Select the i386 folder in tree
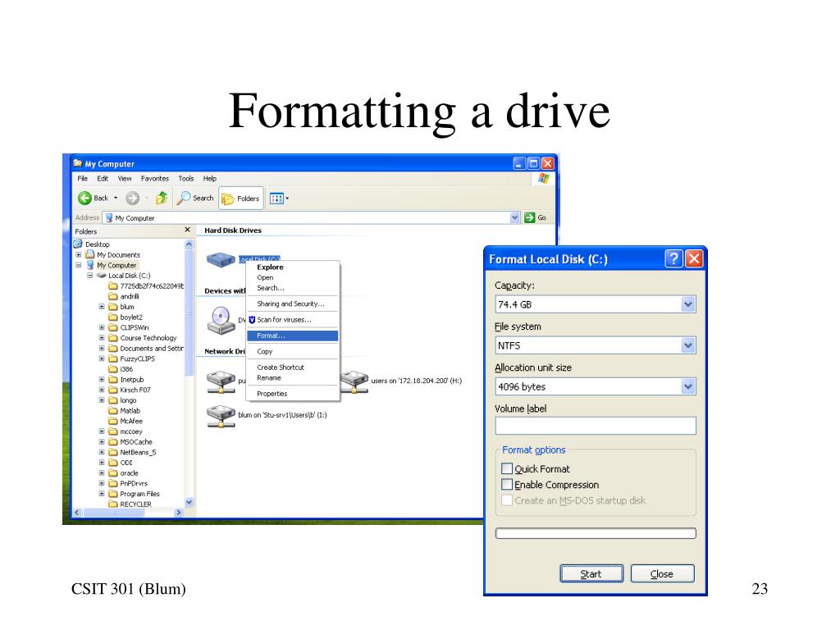This screenshot has width=840, height=630. (121, 369)
